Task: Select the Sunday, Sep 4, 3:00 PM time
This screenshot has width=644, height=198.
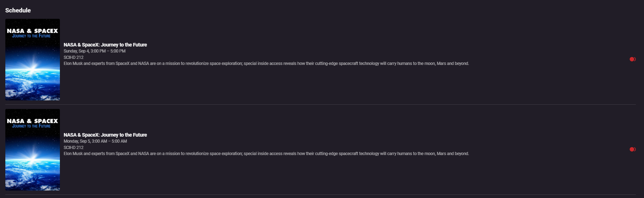Action: click(95, 51)
